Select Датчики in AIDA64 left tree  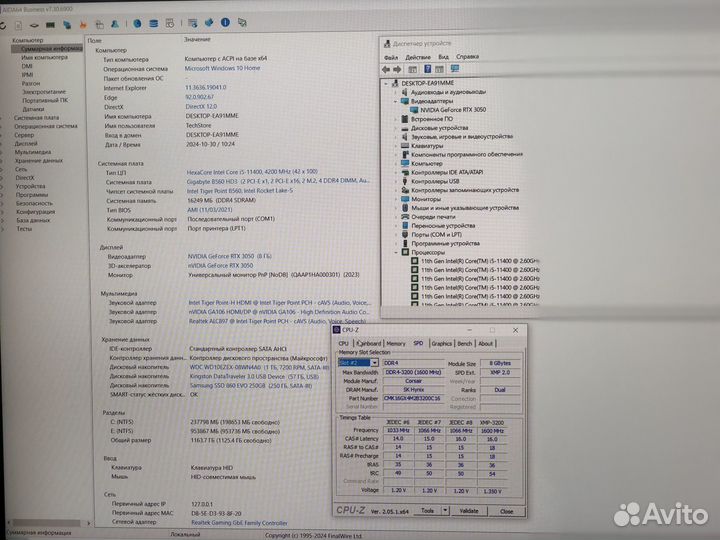[x=34, y=109]
